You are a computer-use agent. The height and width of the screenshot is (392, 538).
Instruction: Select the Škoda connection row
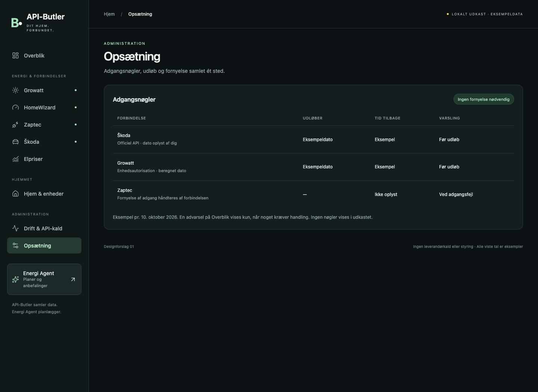313,140
